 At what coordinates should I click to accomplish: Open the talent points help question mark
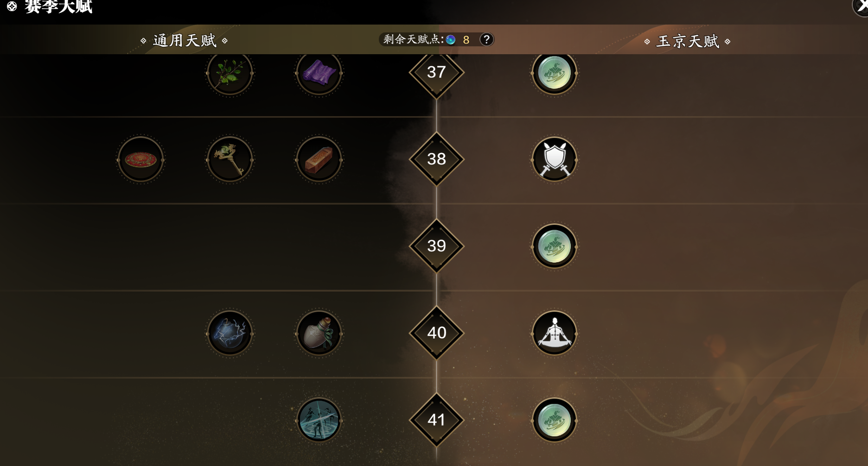[x=486, y=39]
